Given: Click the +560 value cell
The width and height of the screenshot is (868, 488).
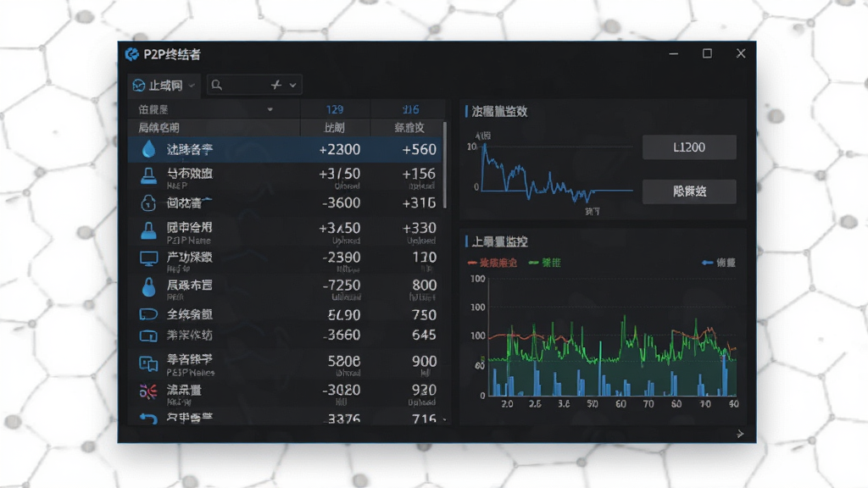Looking at the screenshot, I should click(x=419, y=149).
